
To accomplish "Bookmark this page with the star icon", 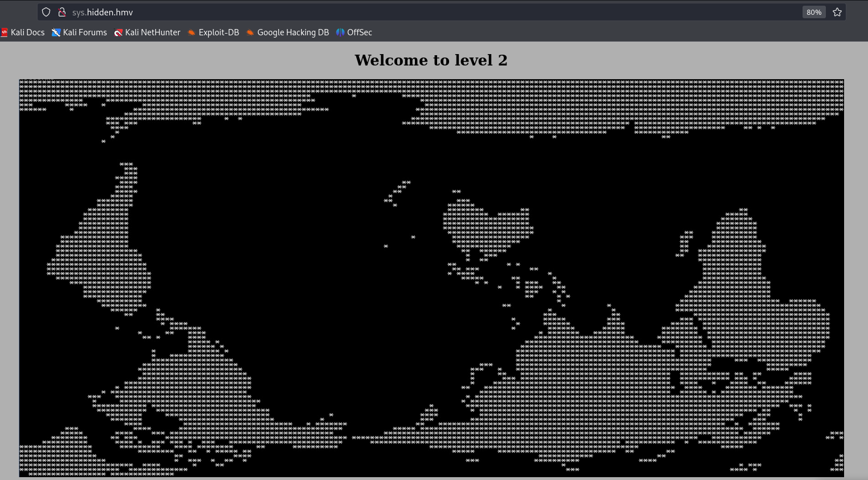I will coord(837,12).
